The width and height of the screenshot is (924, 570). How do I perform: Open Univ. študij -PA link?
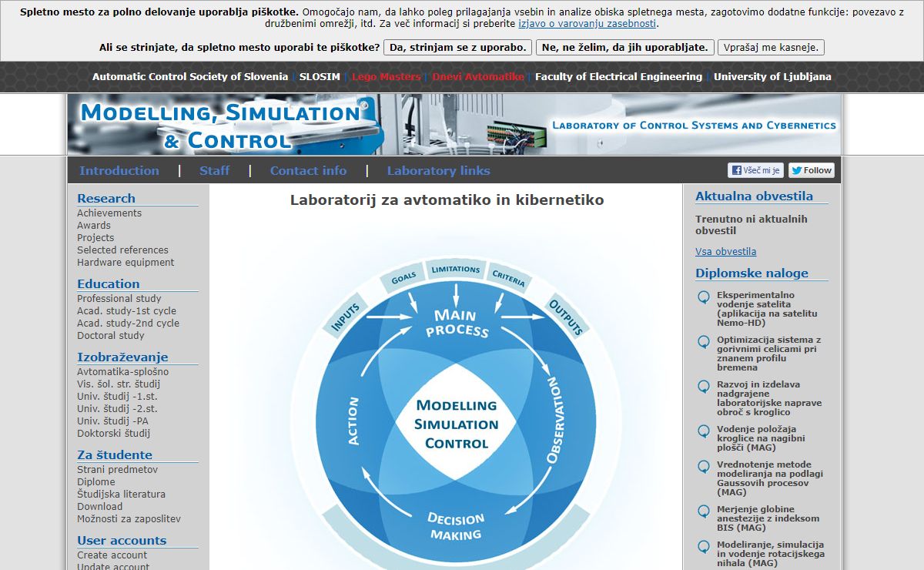click(x=112, y=421)
